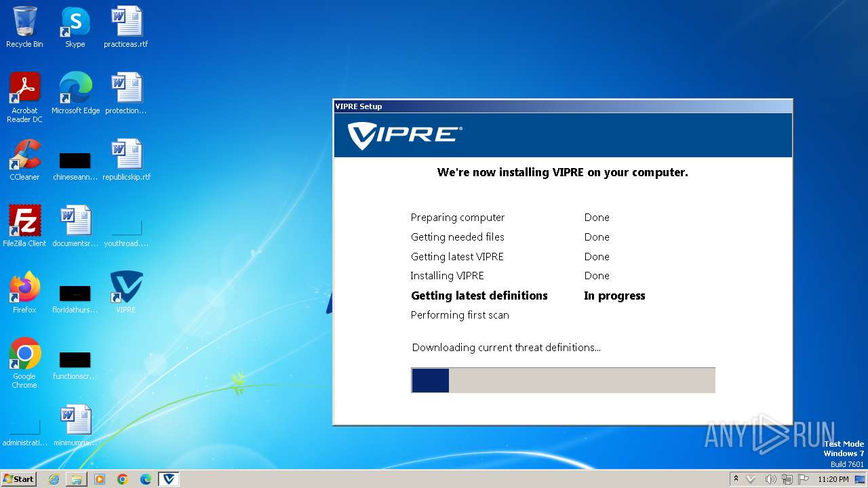Image resolution: width=868 pixels, height=488 pixels.
Task: Open the network tray icon
Action: (787, 479)
